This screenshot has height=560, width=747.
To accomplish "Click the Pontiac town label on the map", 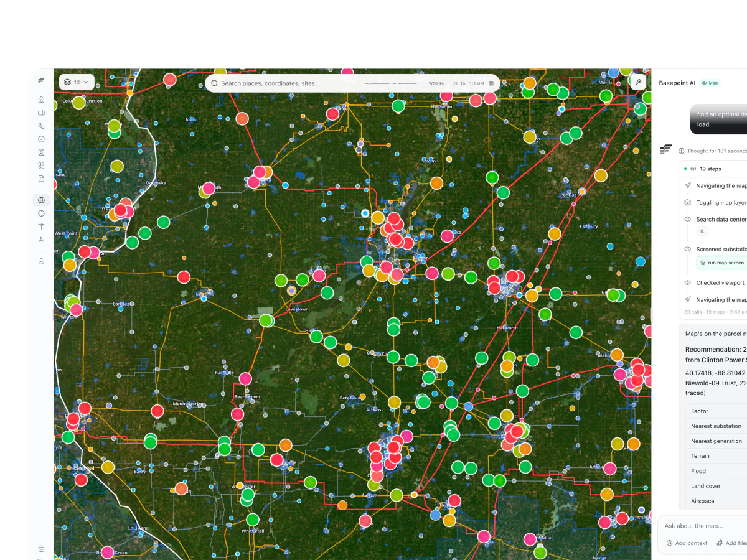I will click(569, 194).
